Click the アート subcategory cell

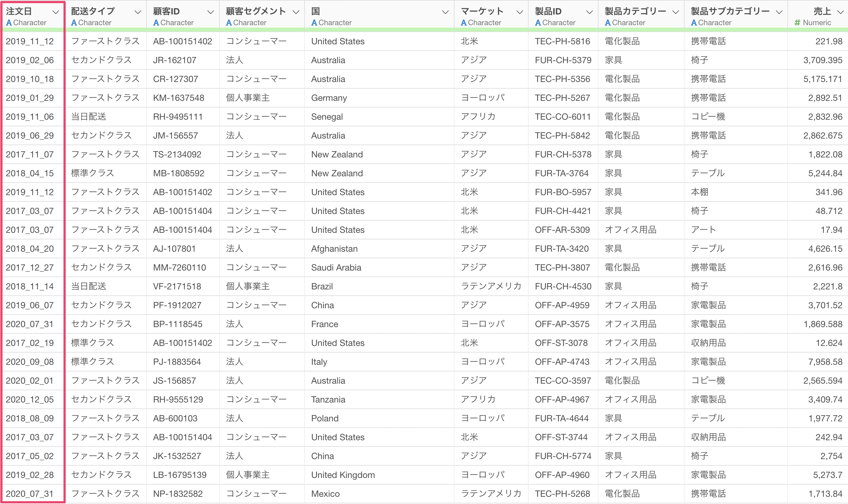pyautogui.click(x=703, y=230)
